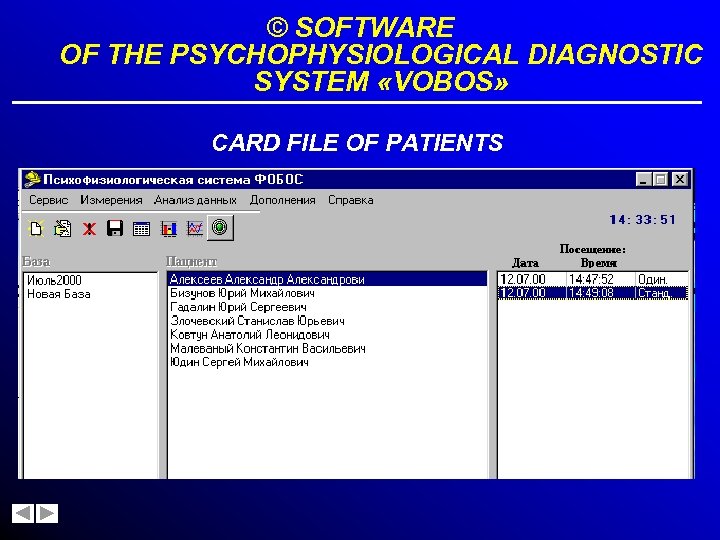The width and height of the screenshot is (720, 540).
Task: Click the Дата column header
Action: pyautogui.click(x=525, y=263)
